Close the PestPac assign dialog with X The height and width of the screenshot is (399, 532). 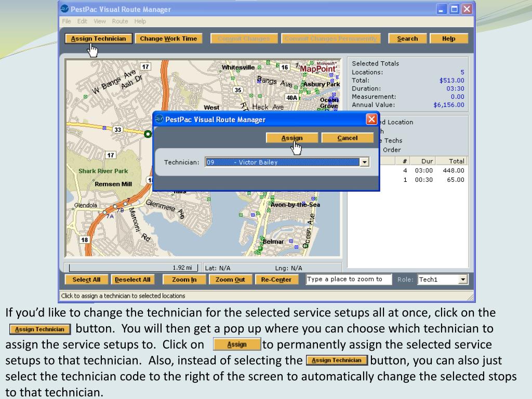371,119
